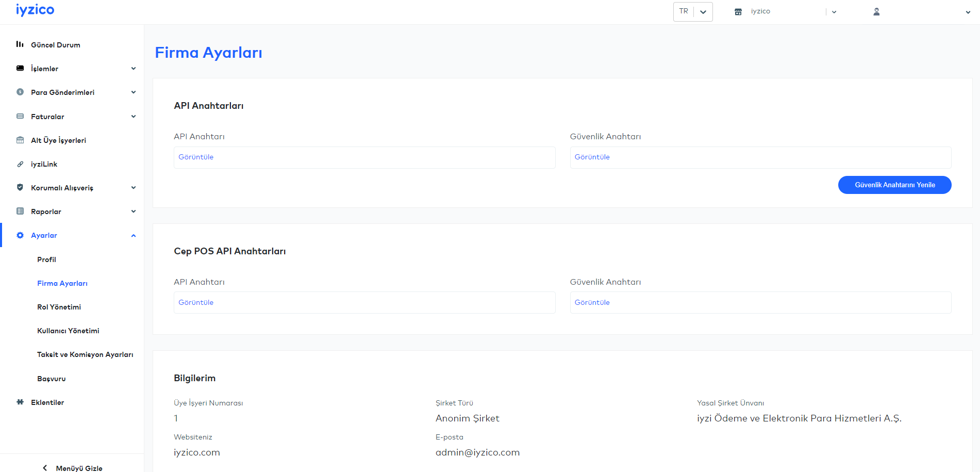Open Kullanıcı Yönetimi submenu item
Image resolution: width=980 pixels, height=472 pixels.
point(68,331)
